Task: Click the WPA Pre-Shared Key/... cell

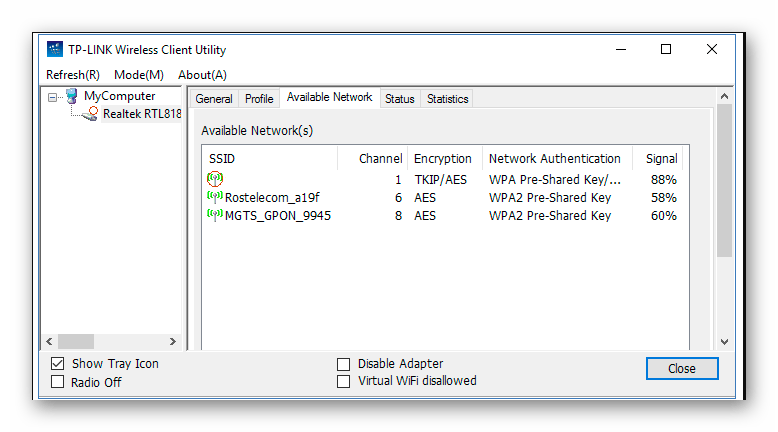Action: point(555,180)
